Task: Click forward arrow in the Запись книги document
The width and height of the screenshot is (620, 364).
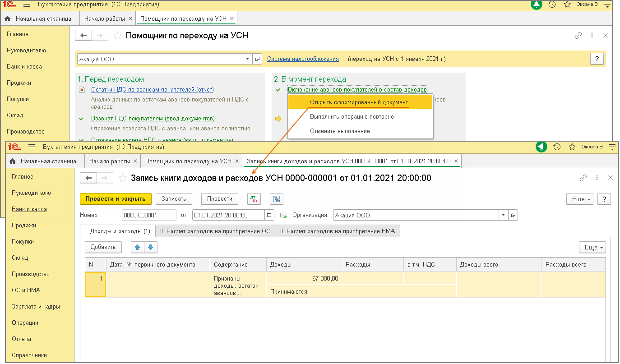Action: tap(105, 178)
